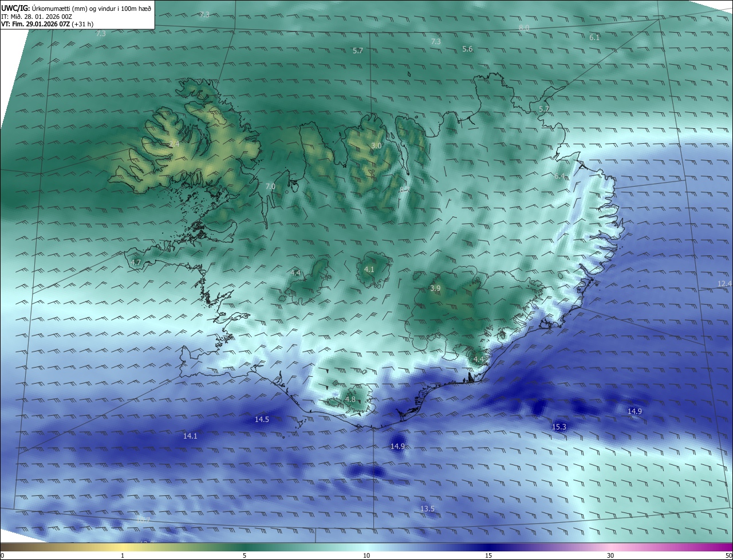Select the 7.0 value label
The image size is (733, 560).
[270, 186]
